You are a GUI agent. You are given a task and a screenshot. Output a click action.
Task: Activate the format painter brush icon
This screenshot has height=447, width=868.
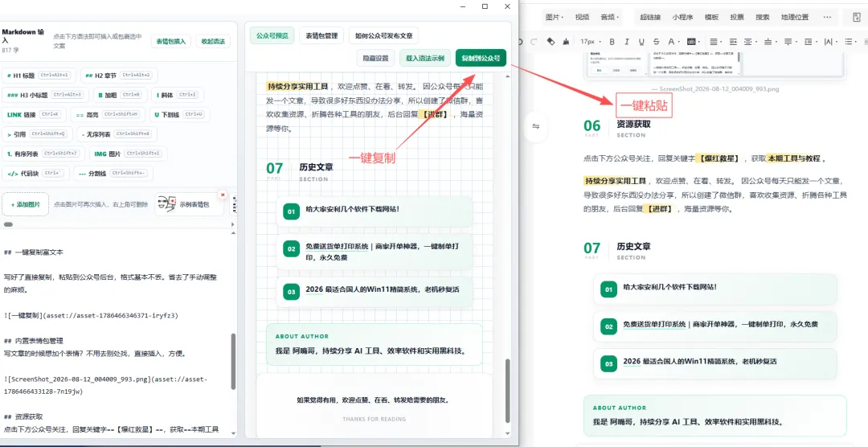point(566,42)
